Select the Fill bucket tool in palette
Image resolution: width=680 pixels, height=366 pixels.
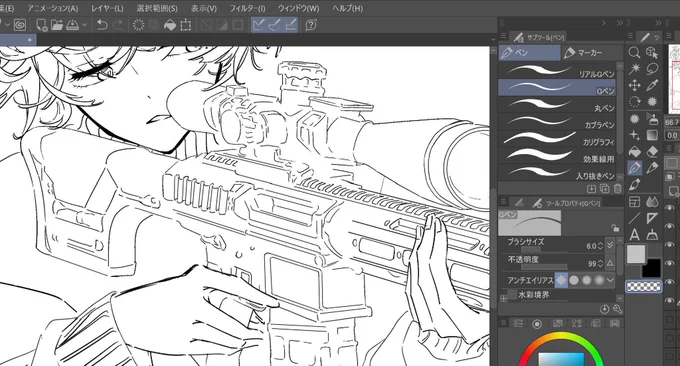click(x=634, y=151)
